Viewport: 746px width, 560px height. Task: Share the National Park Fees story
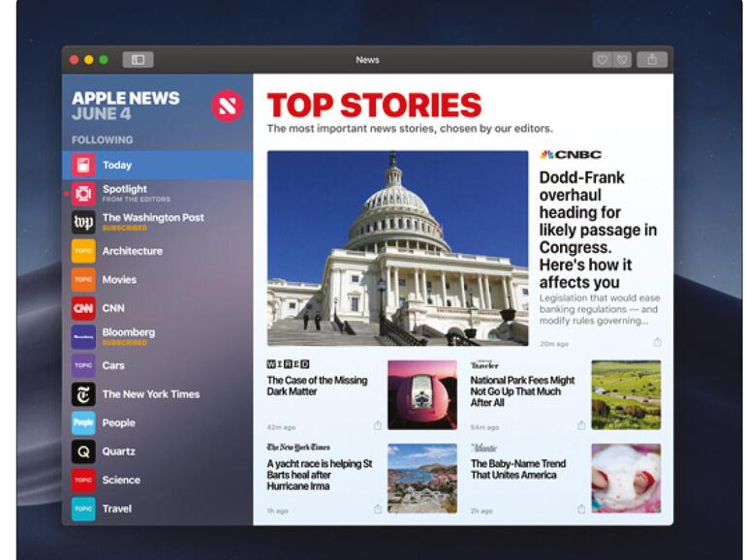pyautogui.click(x=581, y=425)
